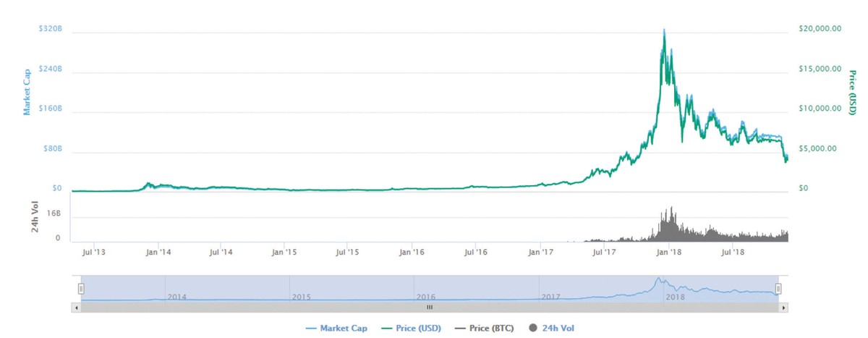The height and width of the screenshot is (338, 868).
Task: Click the vertical Price (USD) axis title
Action: pos(852,91)
